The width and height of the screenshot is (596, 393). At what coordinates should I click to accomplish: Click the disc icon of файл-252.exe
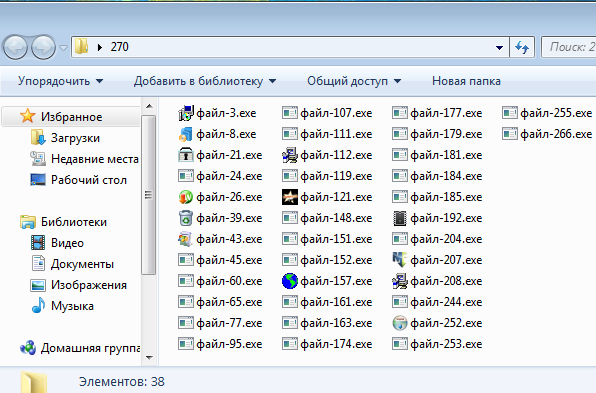tap(400, 323)
